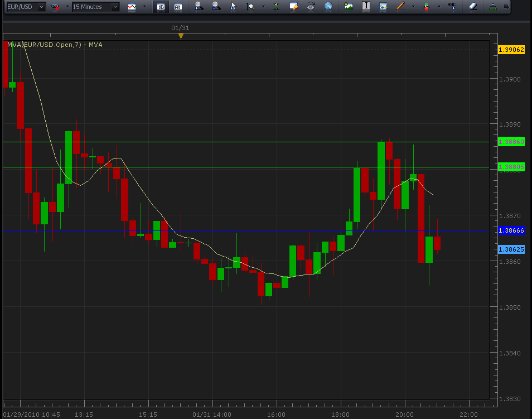This screenshot has width=532, height=419.
Task: Select the cursor pointer tool
Action: pos(233,7)
